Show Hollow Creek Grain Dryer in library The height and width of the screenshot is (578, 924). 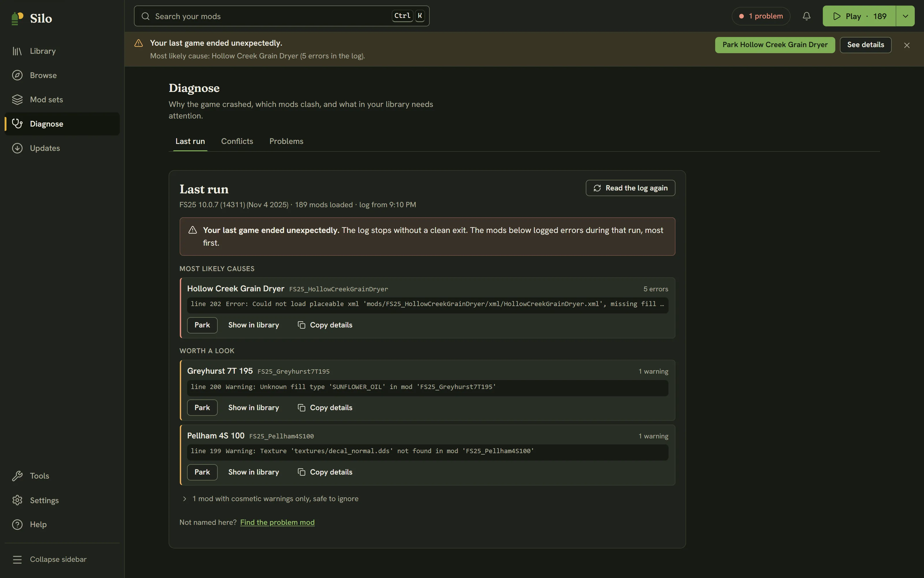pos(254,325)
